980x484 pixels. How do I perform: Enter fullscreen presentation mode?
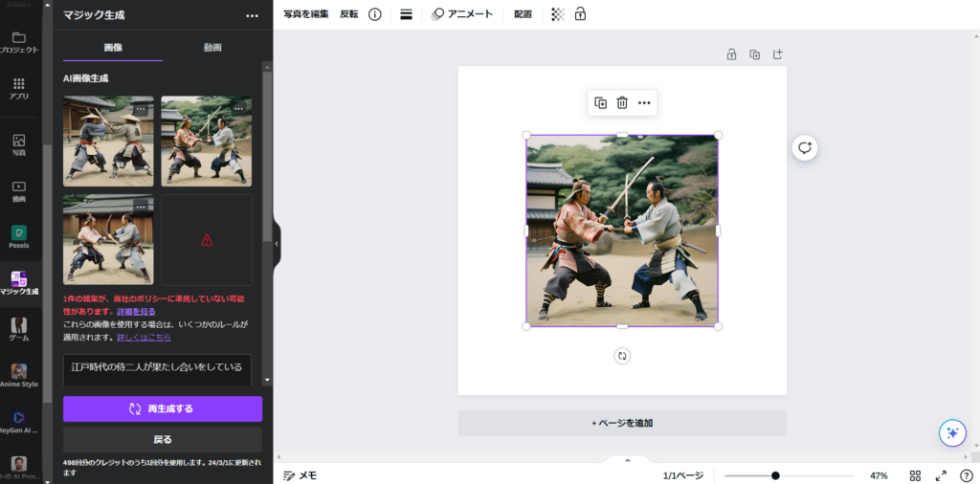coord(941,475)
